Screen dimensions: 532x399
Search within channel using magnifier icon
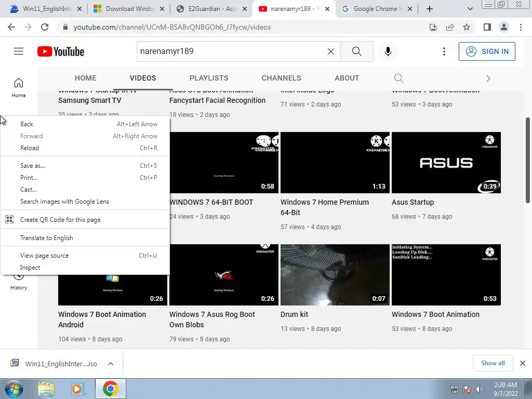coord(398,78)
